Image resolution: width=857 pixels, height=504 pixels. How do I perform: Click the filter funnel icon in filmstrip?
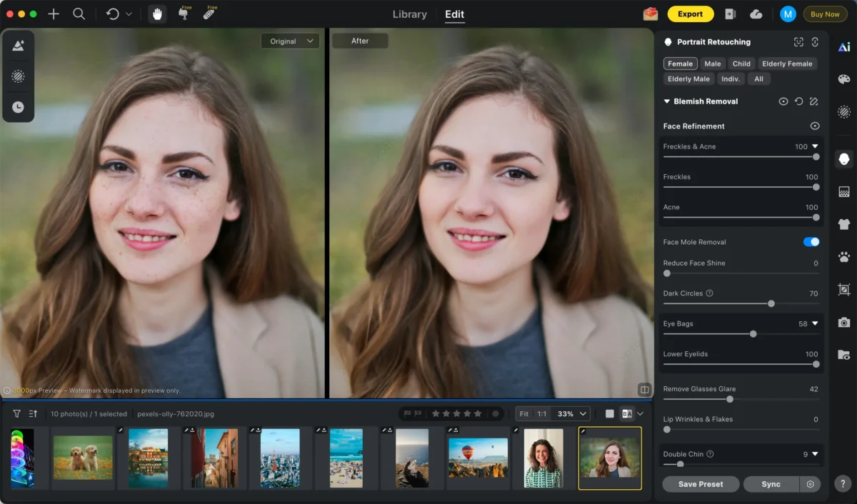click(x=16, y=413)
